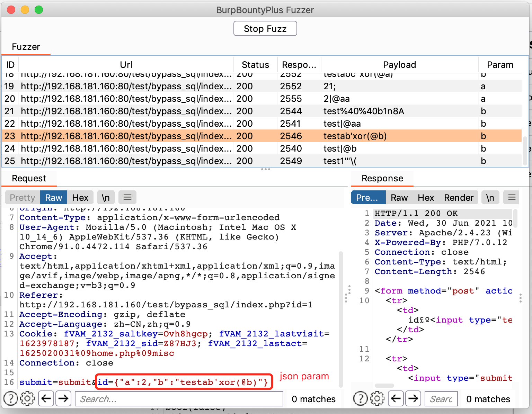
Task: Focus the Response search field
Action: tap(441, 399)
